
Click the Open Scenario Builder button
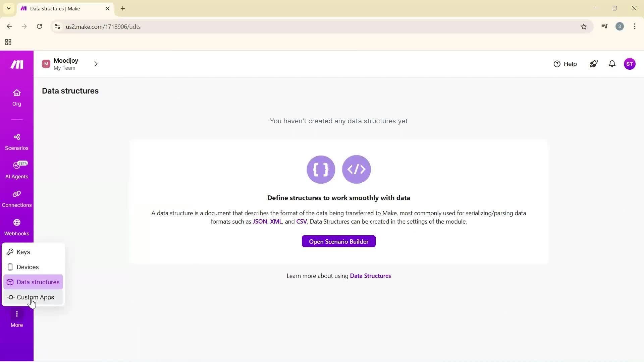[338, 241]
